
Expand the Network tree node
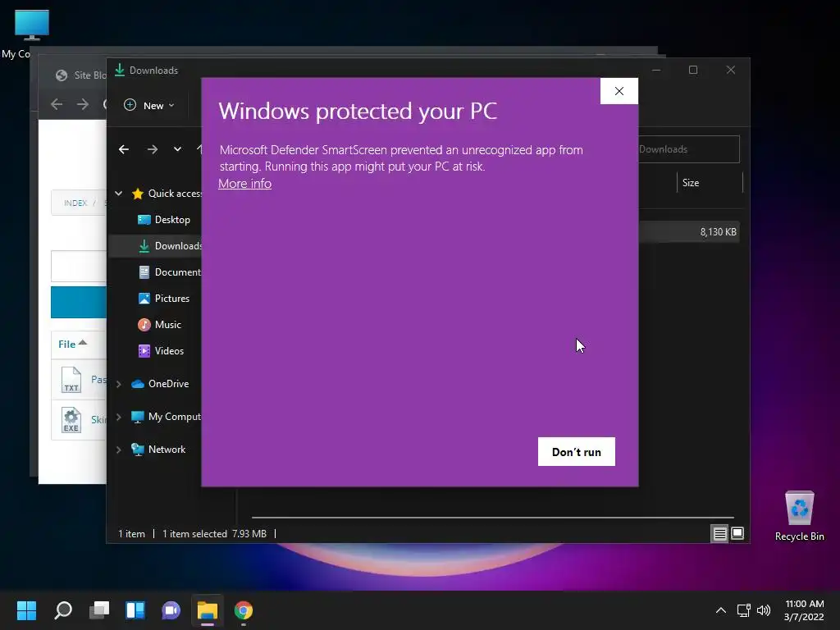(x=119, y=450)
